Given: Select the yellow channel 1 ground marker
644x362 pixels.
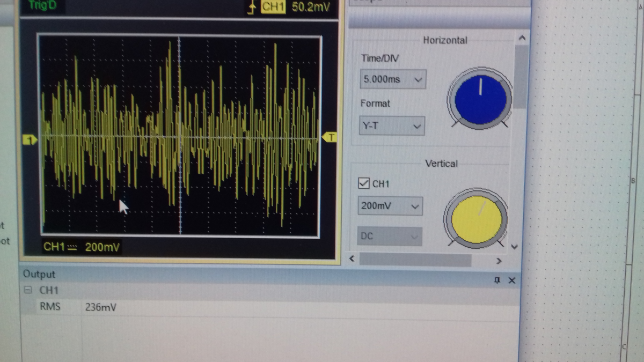Looking at the screenshot, I should 30,140.
